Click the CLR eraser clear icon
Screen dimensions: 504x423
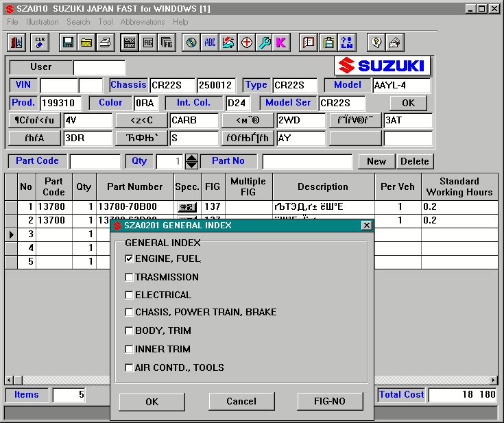[40, 43]
